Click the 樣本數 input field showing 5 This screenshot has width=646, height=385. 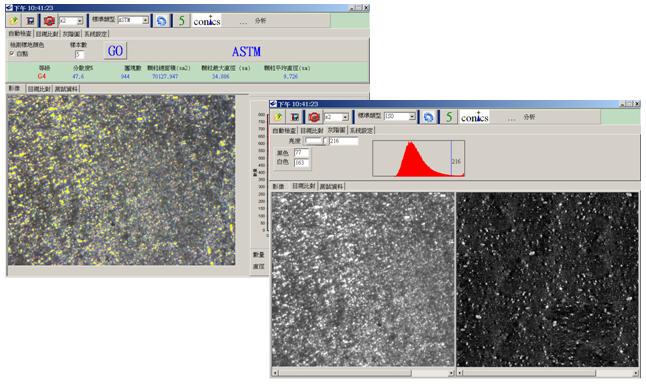(x=80, y=54)
